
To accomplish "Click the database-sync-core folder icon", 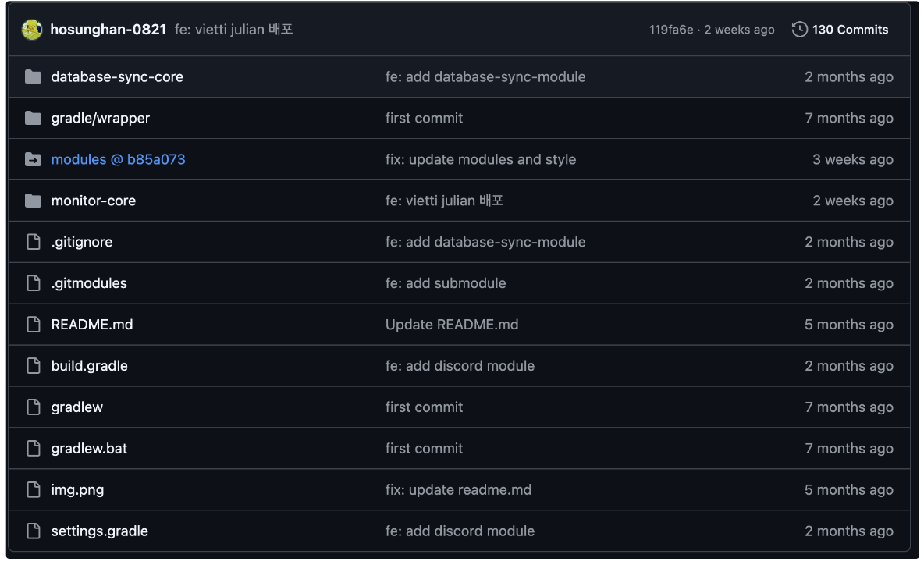I will (33, 76).
